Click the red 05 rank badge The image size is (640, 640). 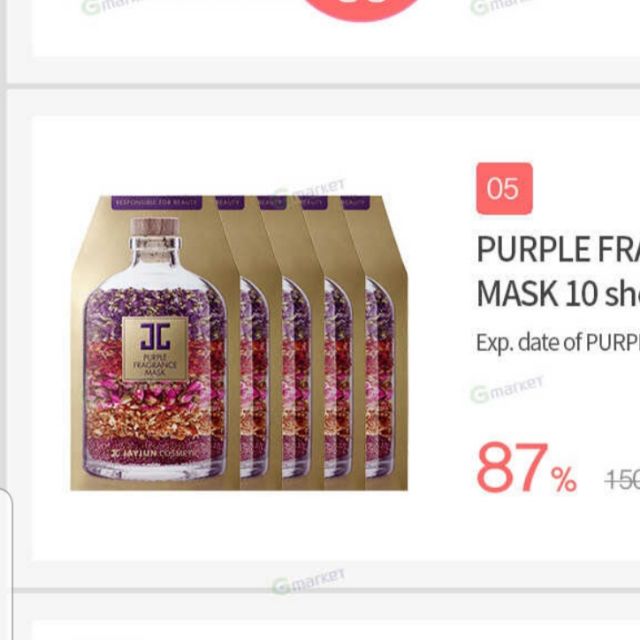click(x=504, y=189)
